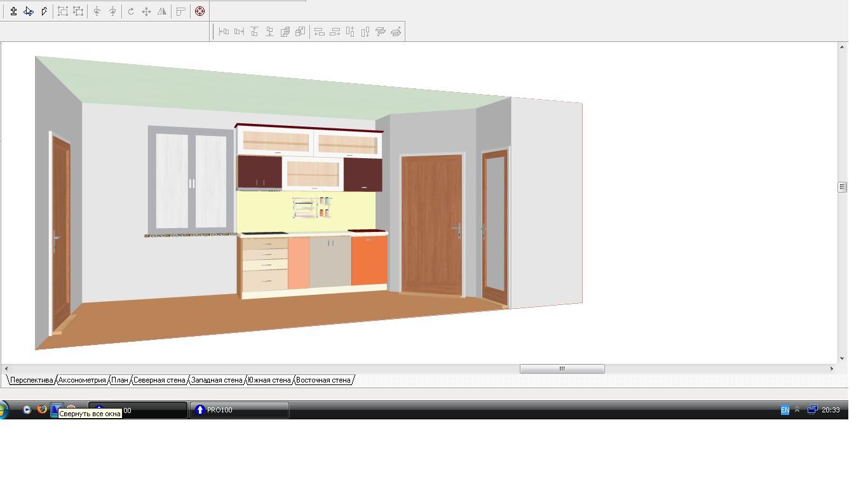Viewport: 868px width, 488px height.
Task: Select the arrow pointer selection tool
Action: (29, 11)
